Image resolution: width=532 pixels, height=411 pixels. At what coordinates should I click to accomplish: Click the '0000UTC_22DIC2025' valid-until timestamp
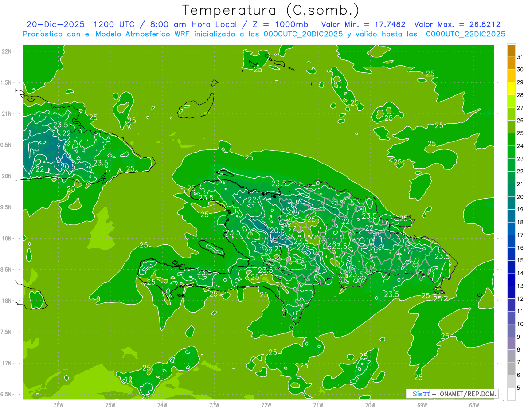[x=465, y=34]
